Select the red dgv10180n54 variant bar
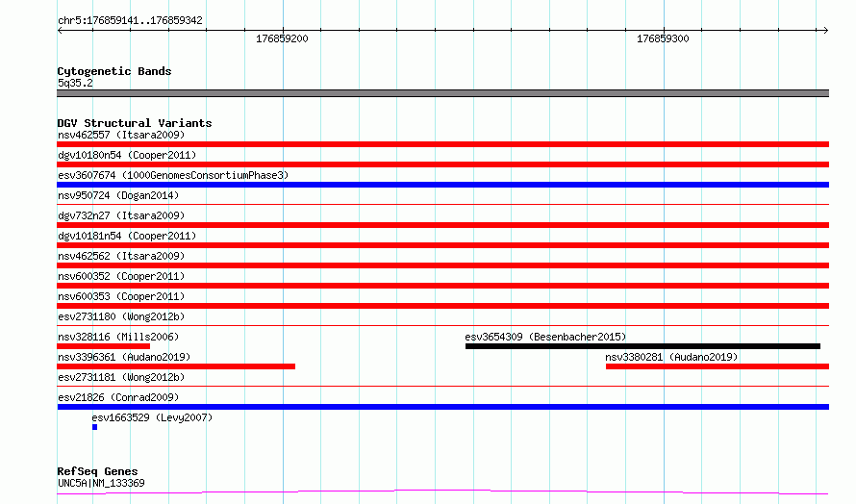The image size is (856, 504). click(x=442, y=164)
